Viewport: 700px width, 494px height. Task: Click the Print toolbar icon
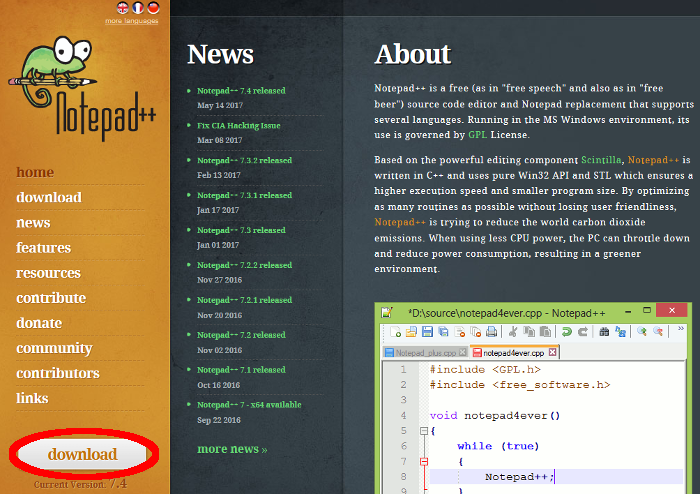click(x=492, y=332)
